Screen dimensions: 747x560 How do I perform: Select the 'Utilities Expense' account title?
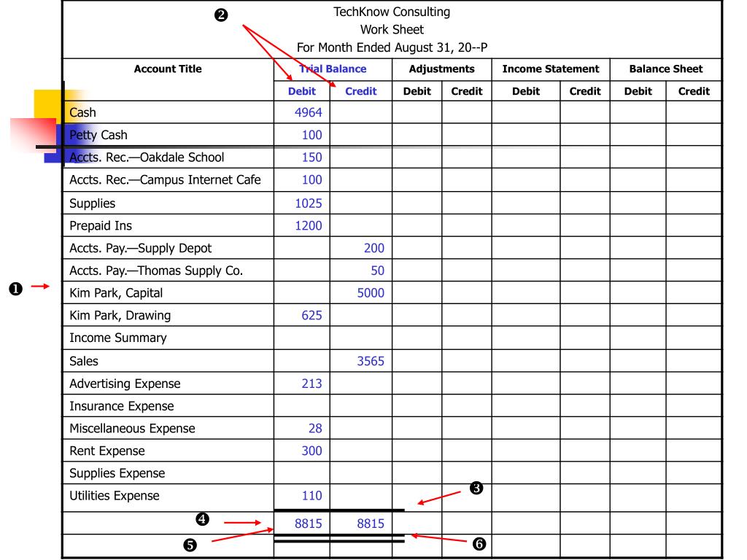pos(115,496)
